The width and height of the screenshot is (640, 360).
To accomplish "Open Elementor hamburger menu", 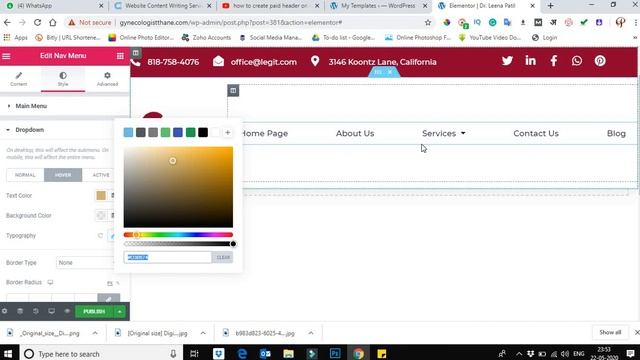I will pos(6,56).
